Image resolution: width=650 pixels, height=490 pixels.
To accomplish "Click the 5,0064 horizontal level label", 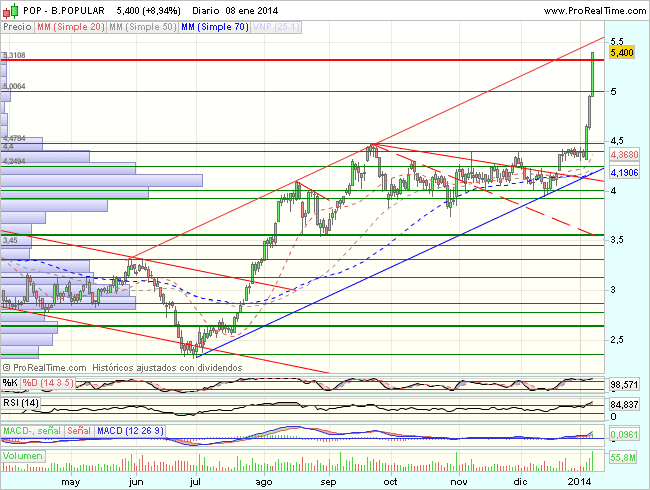I will pyautogui.click(x=14, y=86).
